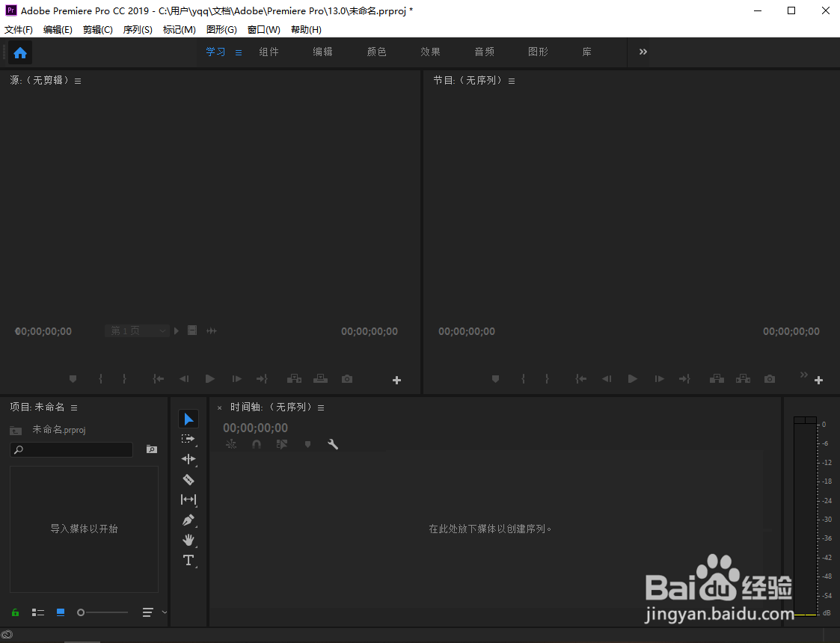Toggle nest sequence insert mode in timeline
This screenshot has height=643, width=840.
click(231, 444)
